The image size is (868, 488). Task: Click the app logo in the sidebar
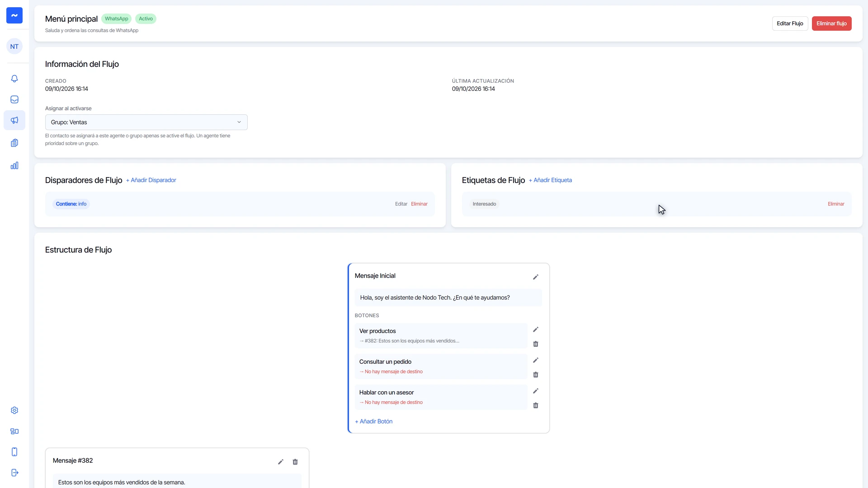(x=14, y=15)
